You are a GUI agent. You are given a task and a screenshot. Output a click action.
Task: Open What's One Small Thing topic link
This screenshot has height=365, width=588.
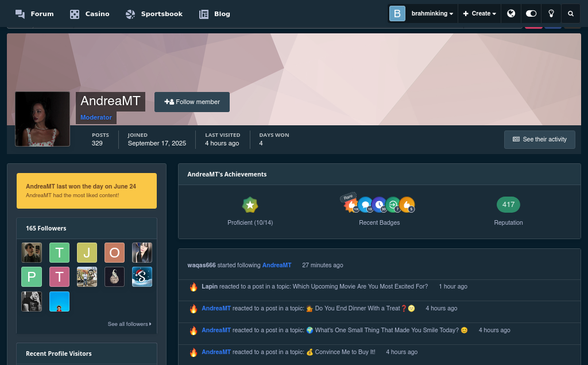coord(387,330)
